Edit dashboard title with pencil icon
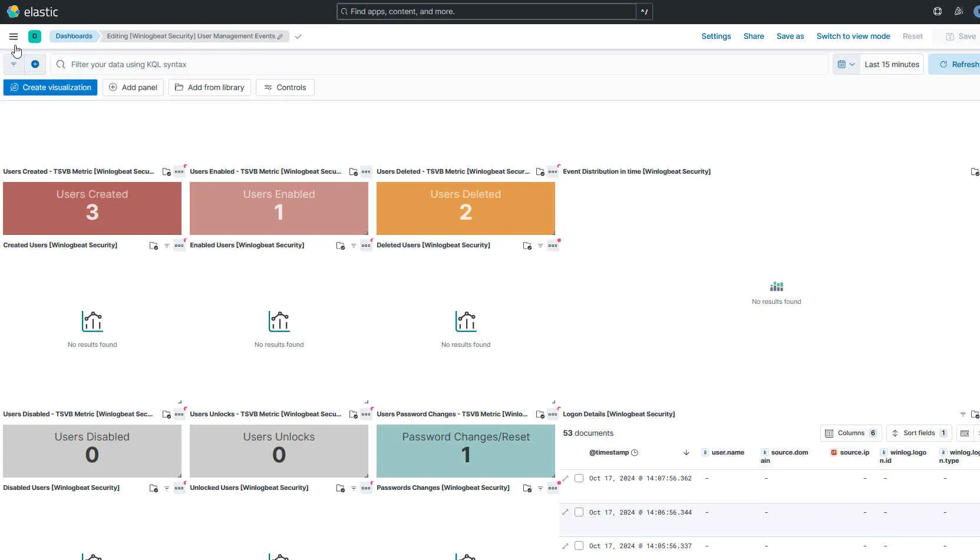 (280, 37)
